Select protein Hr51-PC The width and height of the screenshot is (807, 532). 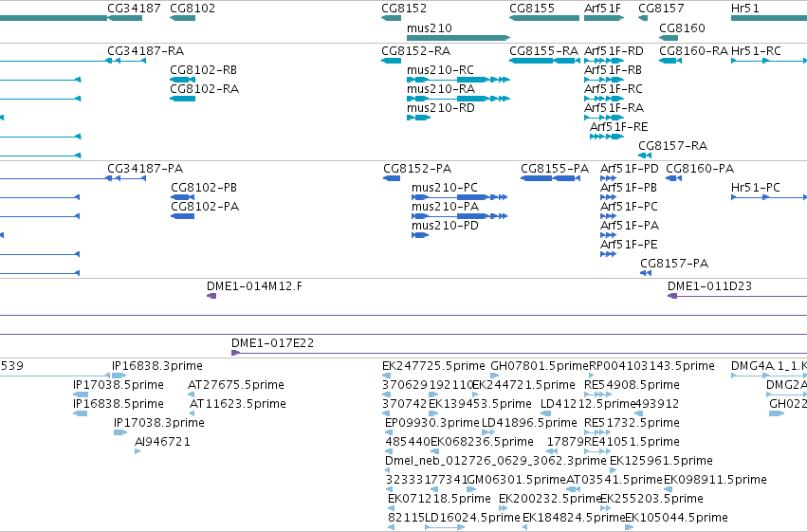(x=756, y=188)
